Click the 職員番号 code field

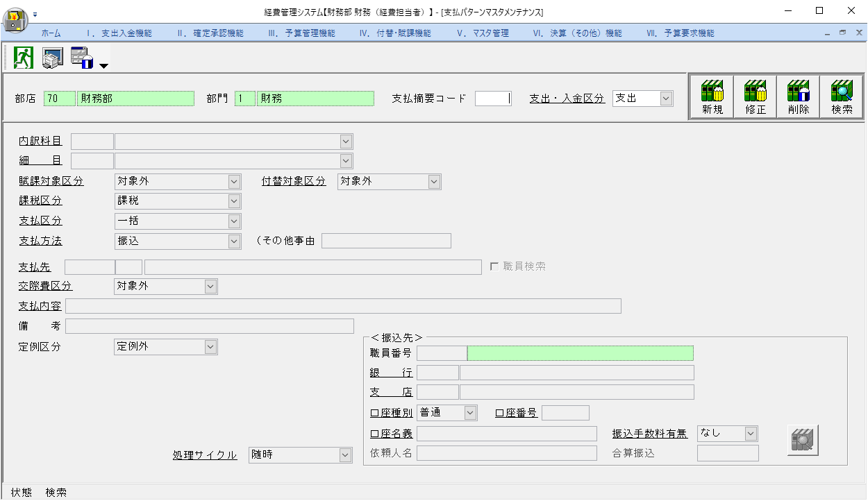(442, 353)
